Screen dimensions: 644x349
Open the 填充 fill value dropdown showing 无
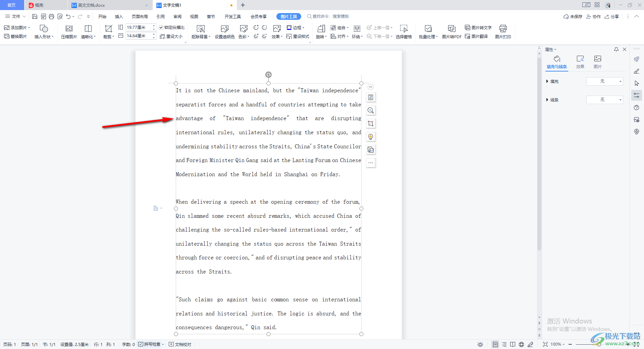coord(604,81)
